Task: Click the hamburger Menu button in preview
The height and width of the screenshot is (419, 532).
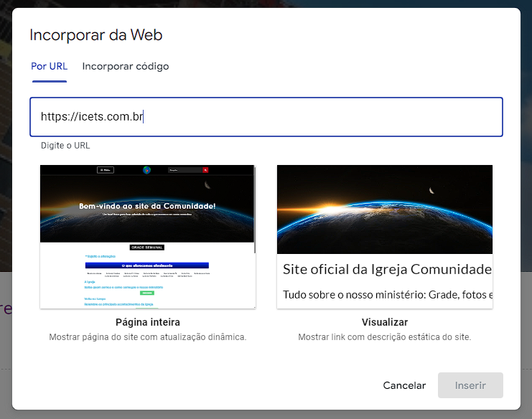Action: [x=106, y=170]
